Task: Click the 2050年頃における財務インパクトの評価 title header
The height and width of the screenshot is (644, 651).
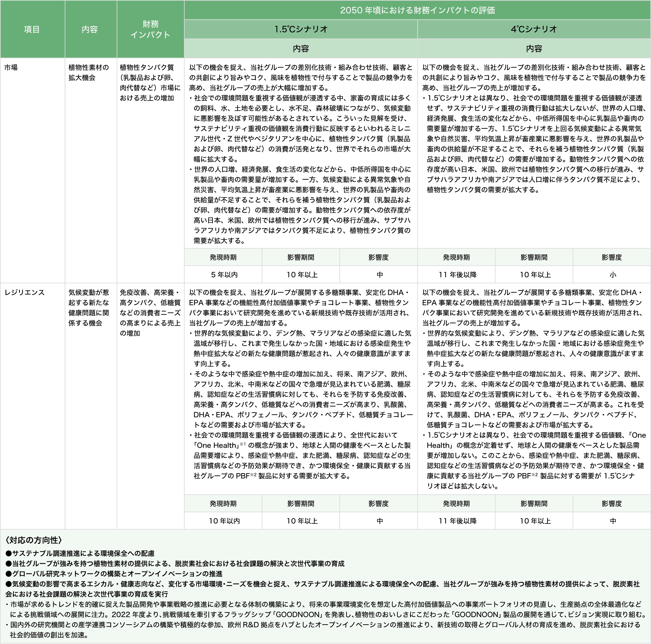Action: coord(417,10)
